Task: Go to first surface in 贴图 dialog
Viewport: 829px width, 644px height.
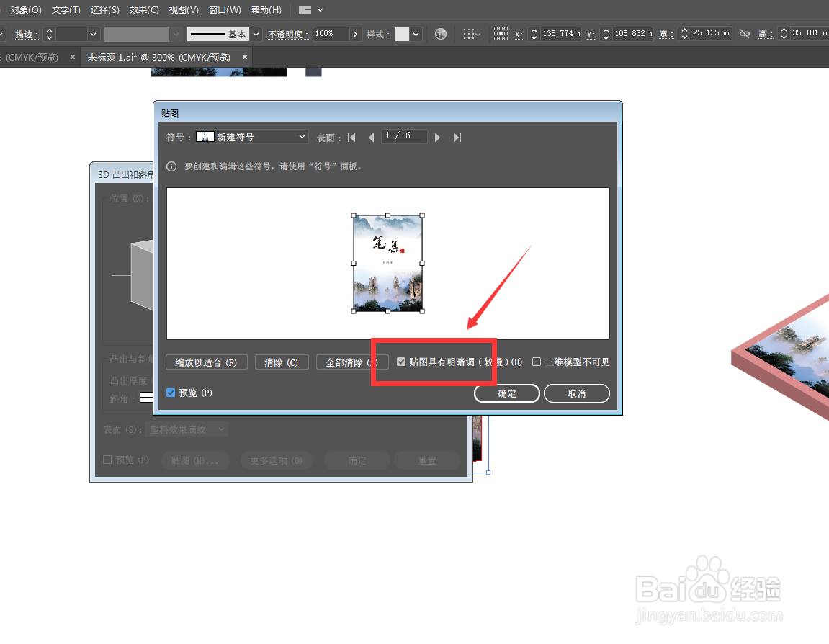Action: click(351, 138)
